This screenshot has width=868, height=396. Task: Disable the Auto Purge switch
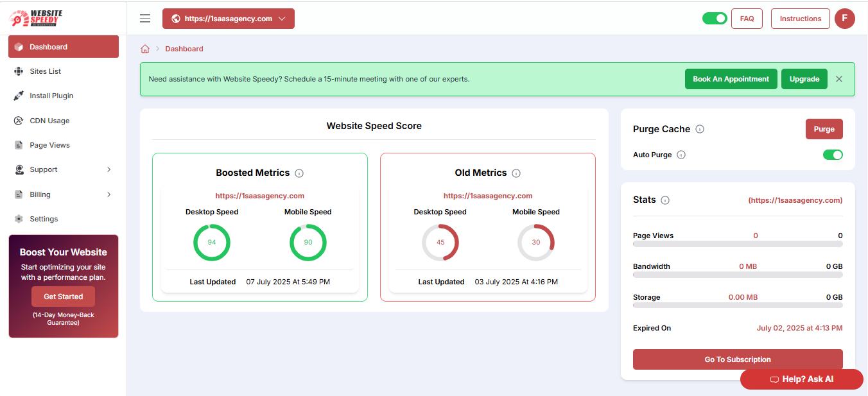click(x=833, y=155)
